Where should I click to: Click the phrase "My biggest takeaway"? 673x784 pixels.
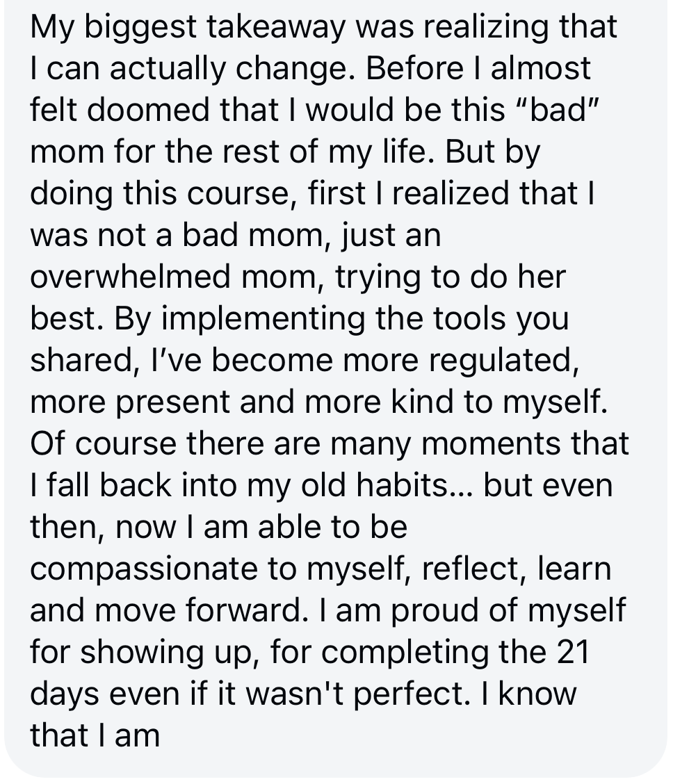[x=188, y=28]
